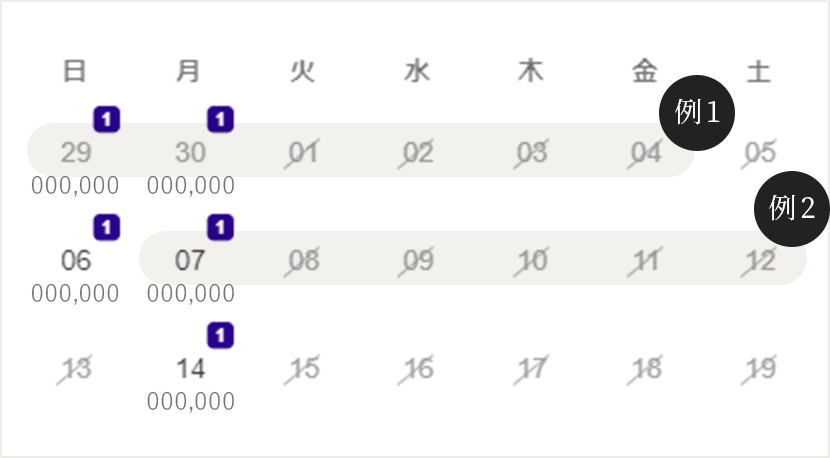Choose available date 07
Screen dimensions: 830x458
(x=190, y=261)
